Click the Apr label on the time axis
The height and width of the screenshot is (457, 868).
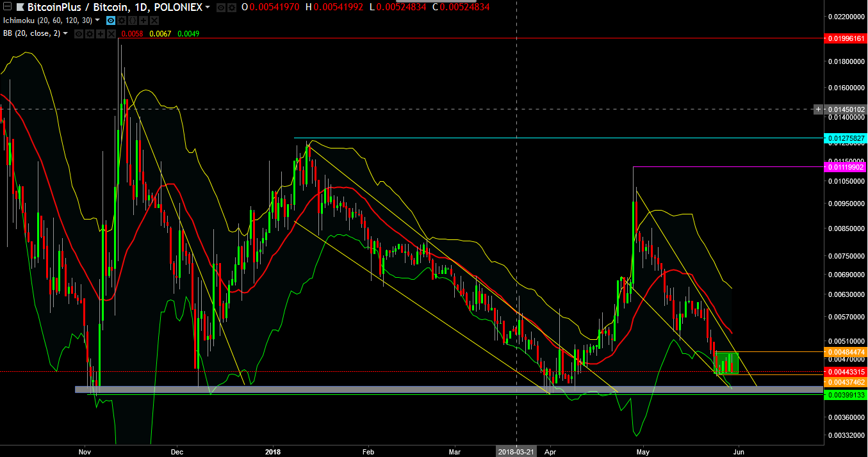[550, 451]
